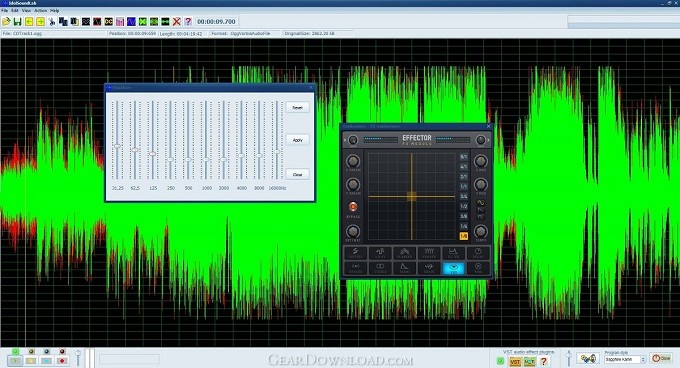Viewport: 680px width, 368px height.
Task: Toggle the green VST enable indicator
Action: (500, 361)
